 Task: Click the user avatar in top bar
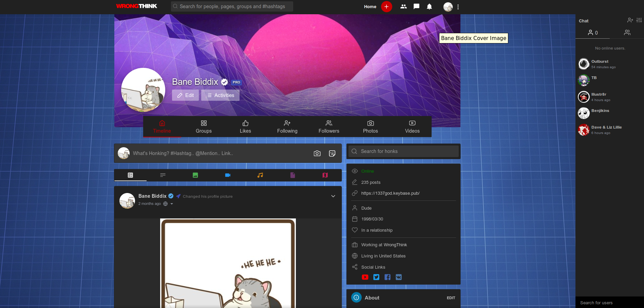click(448, 7)
